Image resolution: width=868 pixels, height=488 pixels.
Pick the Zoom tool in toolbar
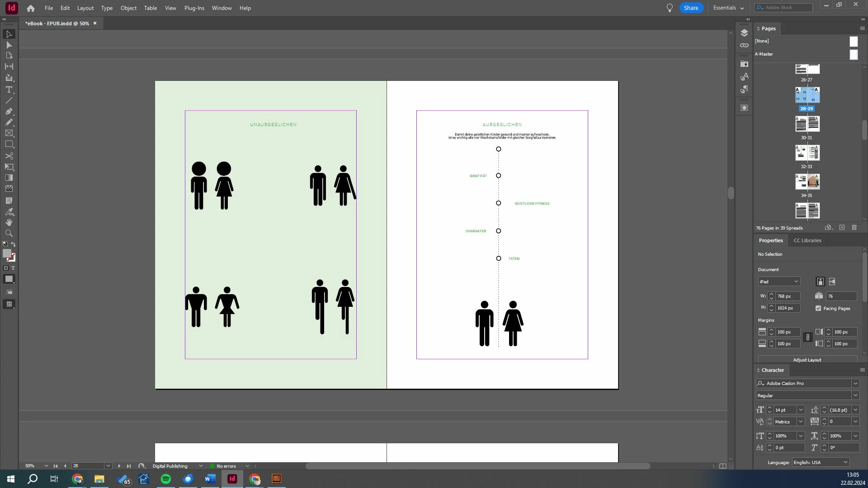coord(9,234)
